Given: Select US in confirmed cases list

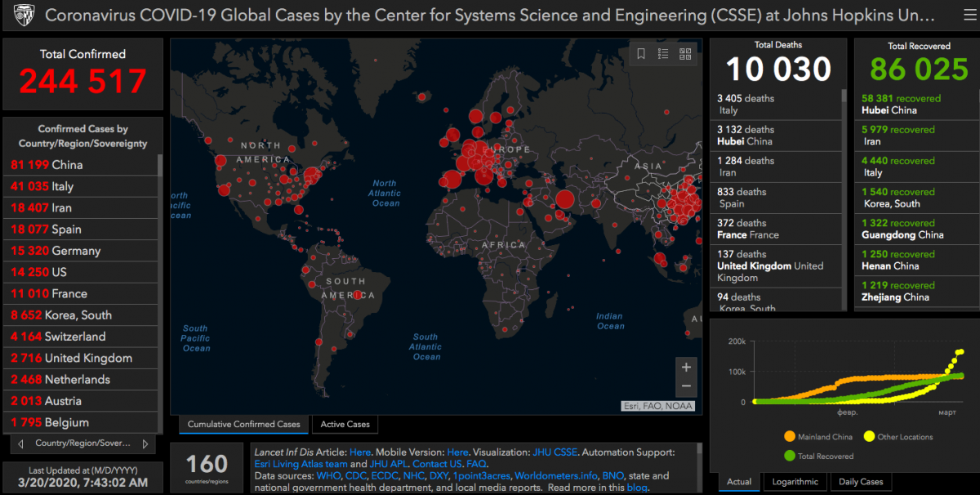Looking at the screenshot, I should click(x=80, y=272).
